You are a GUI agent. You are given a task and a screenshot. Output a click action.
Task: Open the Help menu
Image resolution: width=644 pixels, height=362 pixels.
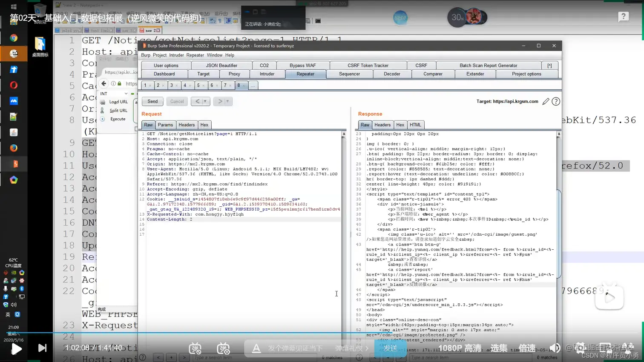pyautogui.click(x=230, y=55)
